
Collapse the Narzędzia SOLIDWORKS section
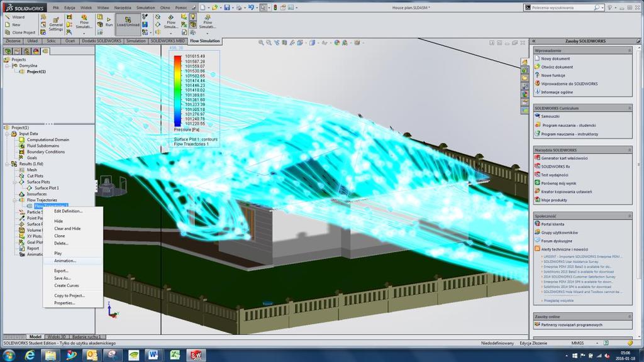(629, 150)
